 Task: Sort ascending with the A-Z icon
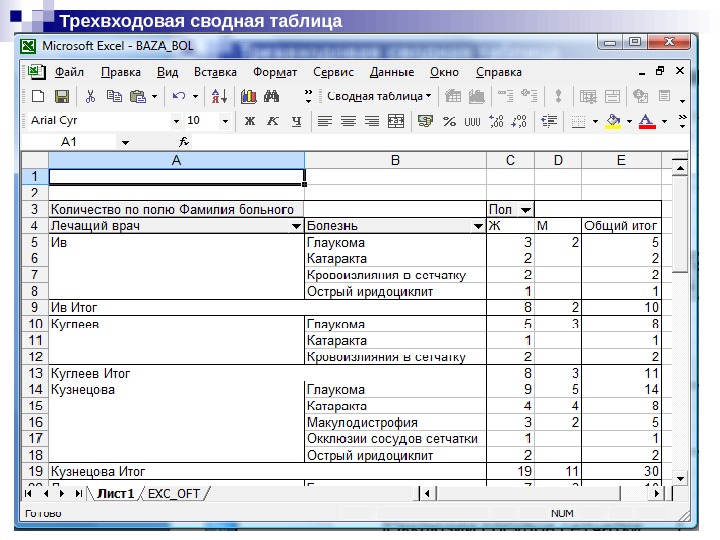pos(219,96)
